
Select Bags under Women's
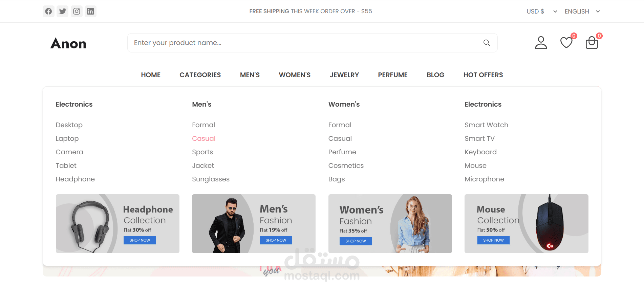point(337,179)
